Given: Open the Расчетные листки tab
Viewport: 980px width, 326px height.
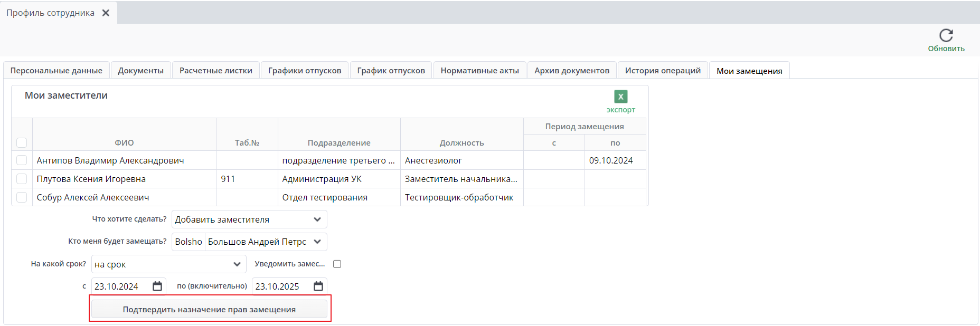Looking at the screenshot, I should (216, 71).
